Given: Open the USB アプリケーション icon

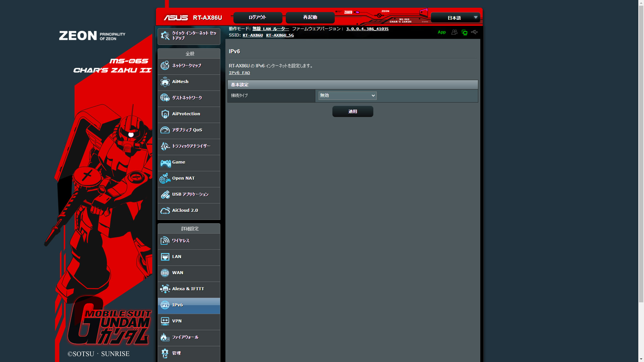Looking at the screenshot, I should (x=165, y=194).
